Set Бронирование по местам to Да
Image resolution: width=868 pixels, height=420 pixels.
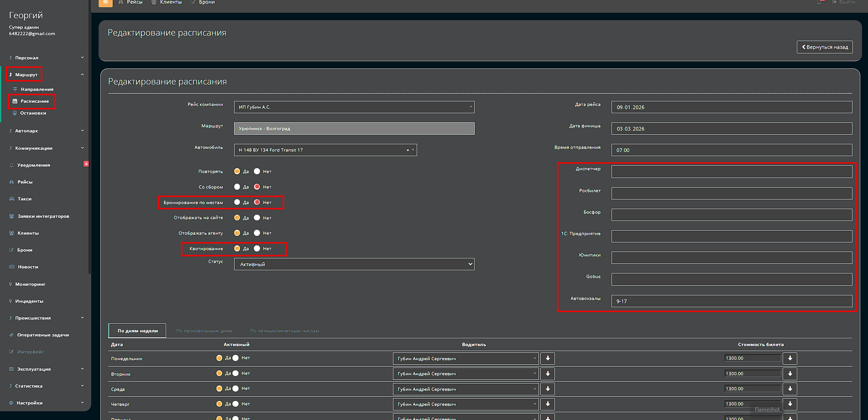point(237,202)
